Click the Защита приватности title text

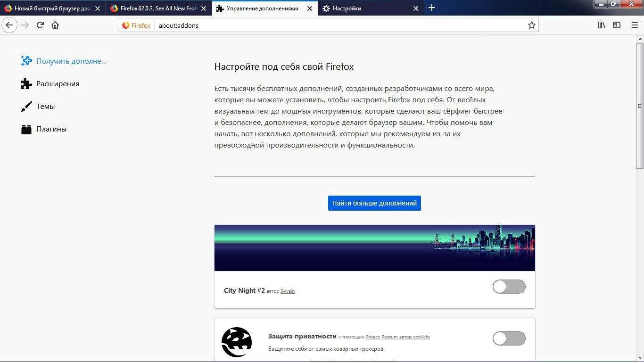[x=302, y=337]
